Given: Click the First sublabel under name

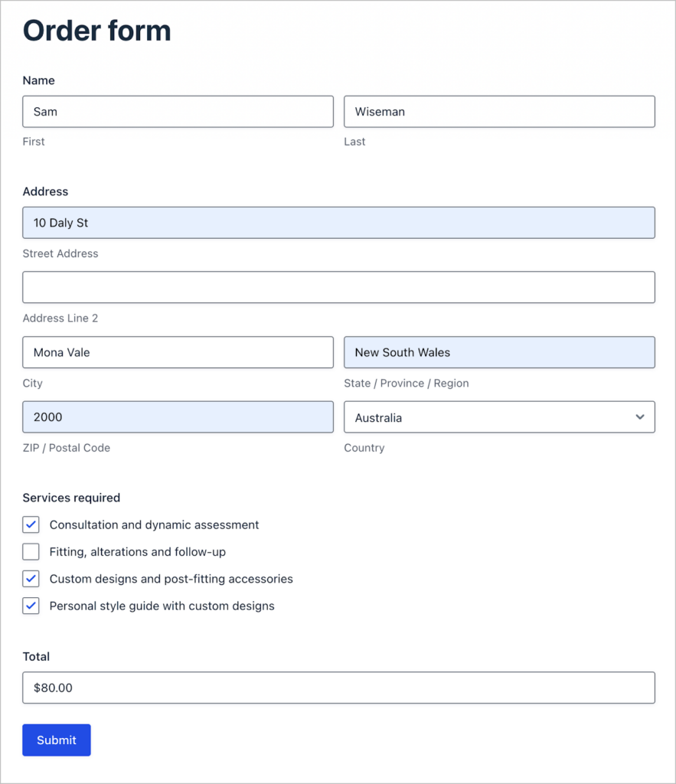Looking at the screenshot, I should coord(34,142).
